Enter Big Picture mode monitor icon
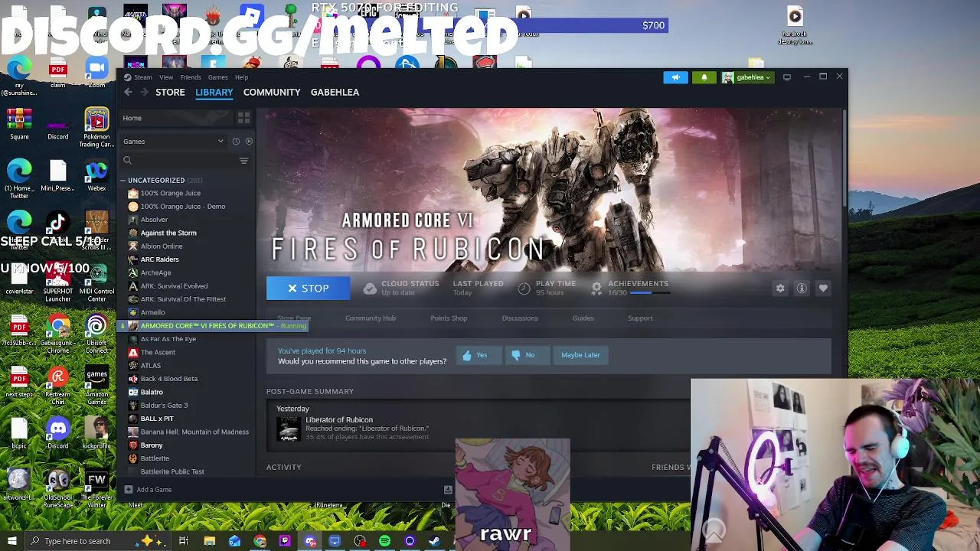 [787, 77]
